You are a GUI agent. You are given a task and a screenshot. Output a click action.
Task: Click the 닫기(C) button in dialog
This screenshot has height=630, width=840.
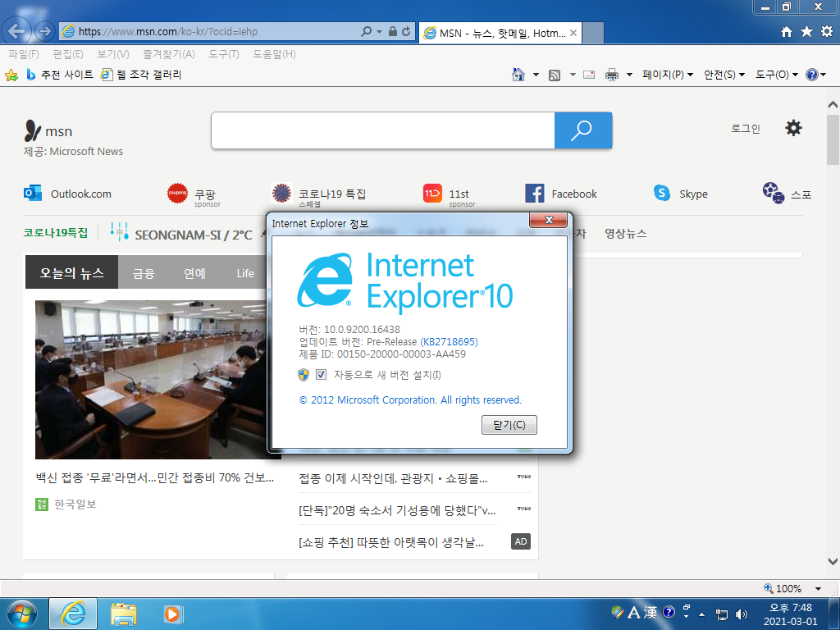(x=509, y=425)
